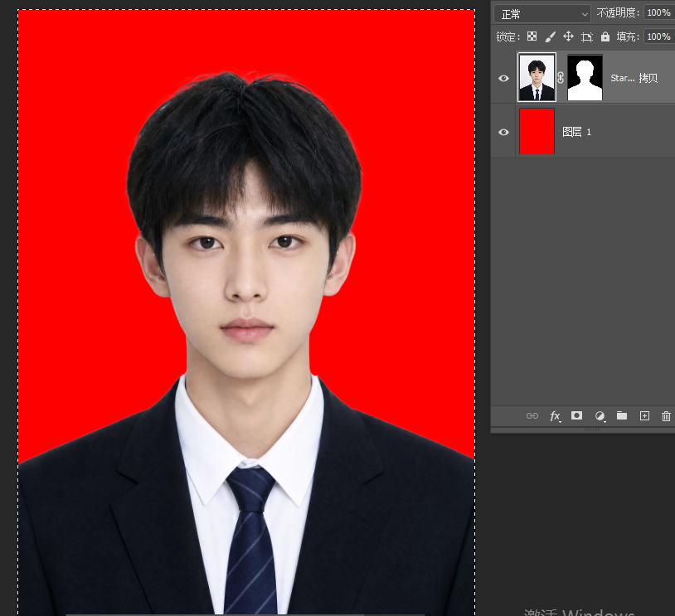The image size is (675, 616).
Task: Open the 正常 blend mode dropdown
Action: tap(542, 14)
